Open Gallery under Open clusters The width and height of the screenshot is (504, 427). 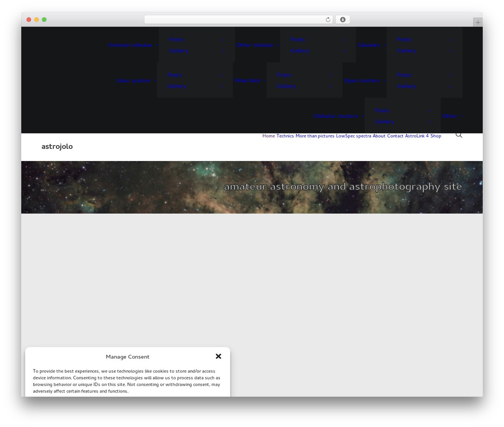coord(406,86)
